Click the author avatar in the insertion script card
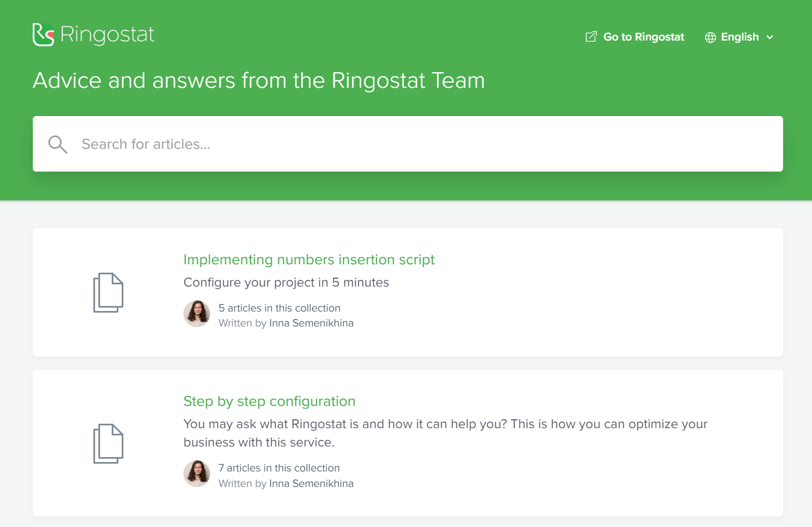This screenshot has width=812, height=527. (x=197, y=314)
